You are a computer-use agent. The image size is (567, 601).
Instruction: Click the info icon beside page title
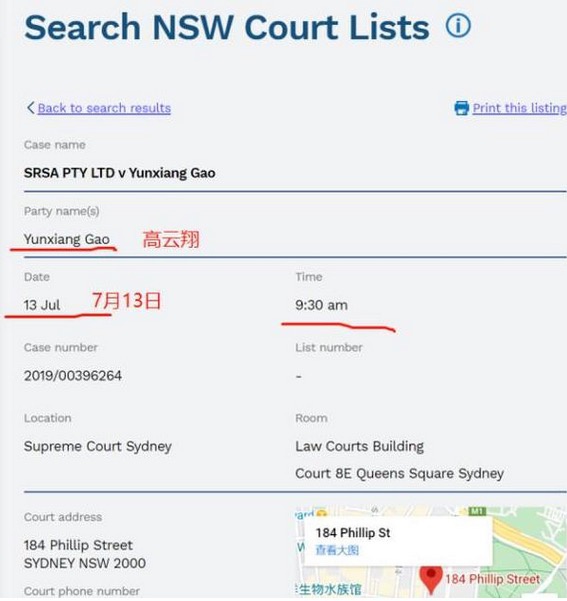click(458, 25)
